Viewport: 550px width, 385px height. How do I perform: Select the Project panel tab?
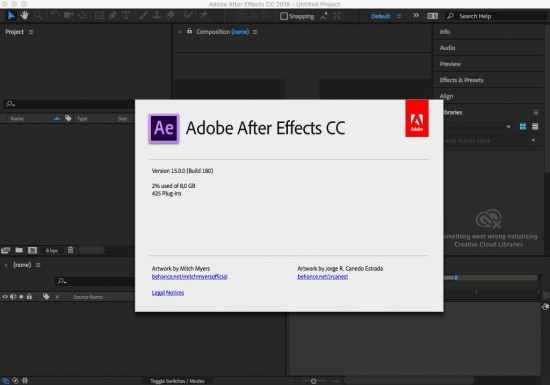coord(14,32)
